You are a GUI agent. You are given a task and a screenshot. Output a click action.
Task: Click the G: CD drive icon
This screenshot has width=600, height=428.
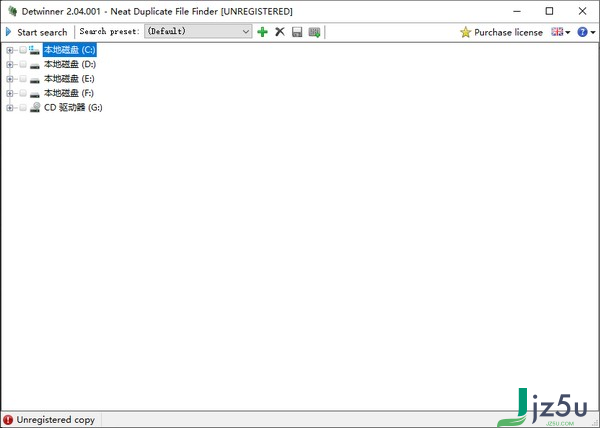(35, 107)
